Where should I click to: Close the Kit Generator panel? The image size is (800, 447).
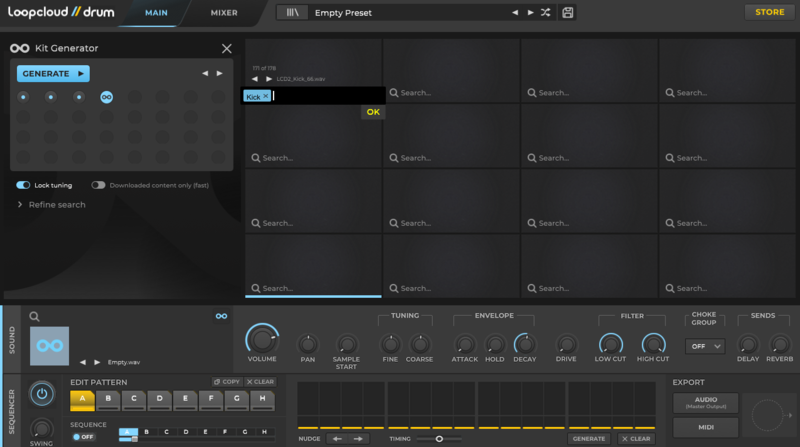(x=226, y=48)
